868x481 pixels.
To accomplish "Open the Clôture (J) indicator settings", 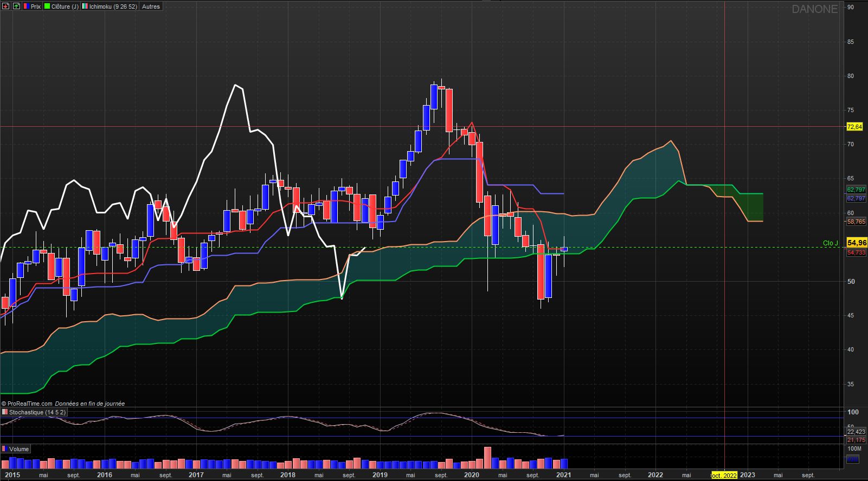I will pyautogui.click(x=61, y=6).
